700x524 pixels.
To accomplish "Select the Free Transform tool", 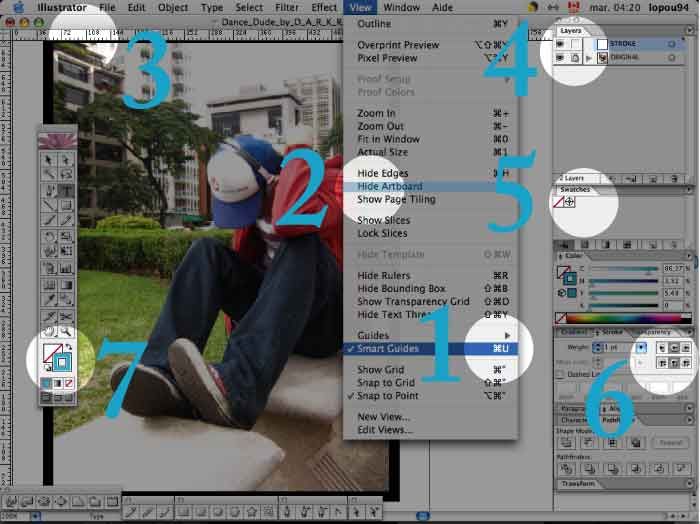I will pyautogui.click(x=66, y=251).
